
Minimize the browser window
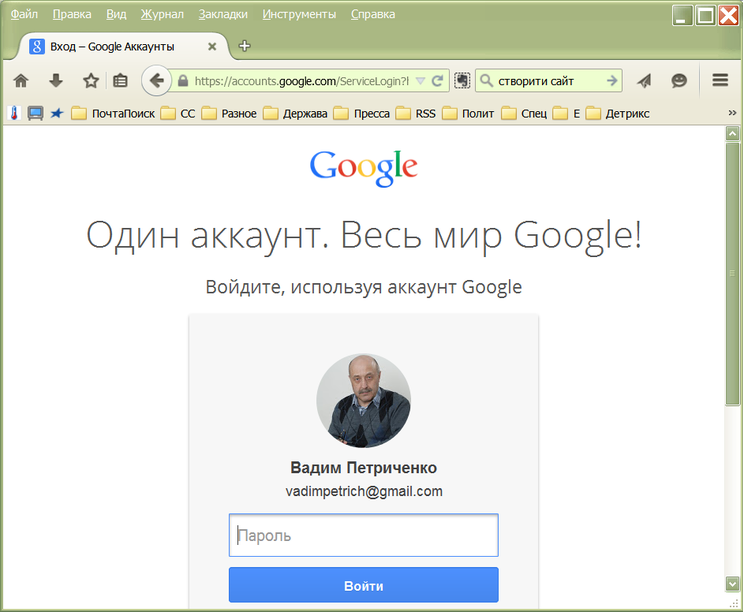pos(682,15)
